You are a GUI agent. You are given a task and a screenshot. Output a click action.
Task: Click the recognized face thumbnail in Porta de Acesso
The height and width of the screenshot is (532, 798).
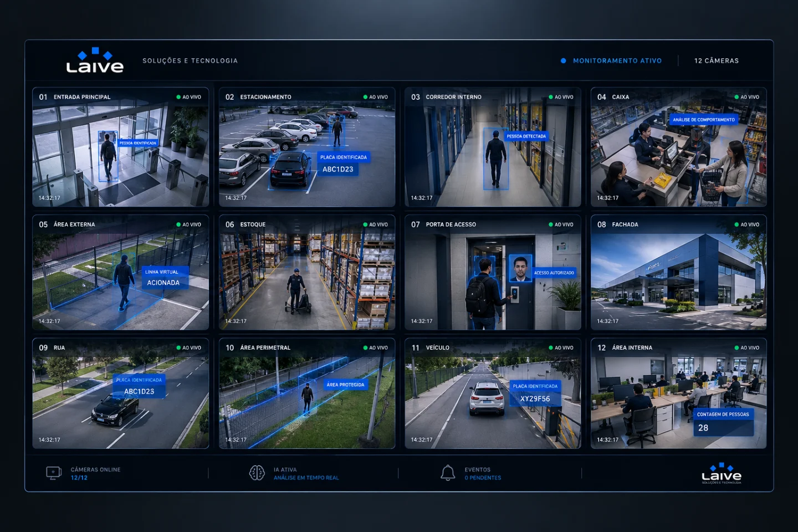[x=520, y=268]
